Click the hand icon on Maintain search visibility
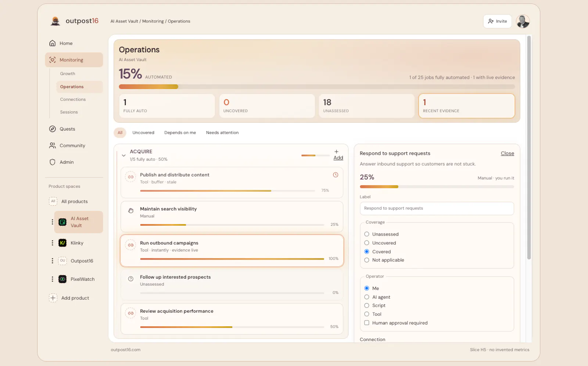Image resolution: width=588 pixels, height=366 pixels. click(x=130, y=211)
